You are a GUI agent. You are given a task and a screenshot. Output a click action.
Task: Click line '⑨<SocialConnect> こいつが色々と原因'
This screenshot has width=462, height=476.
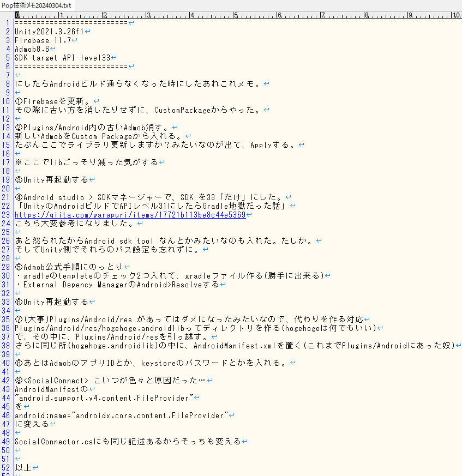coord(110,381)
